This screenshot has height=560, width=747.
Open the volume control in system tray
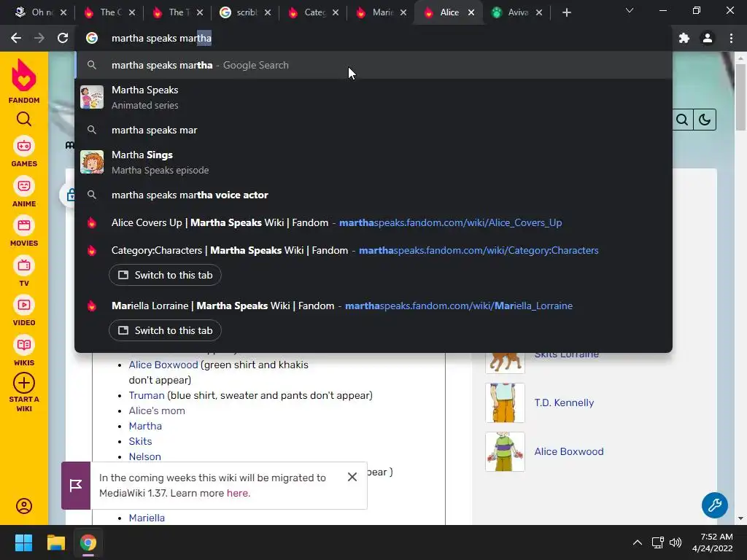tap(676, 542)
